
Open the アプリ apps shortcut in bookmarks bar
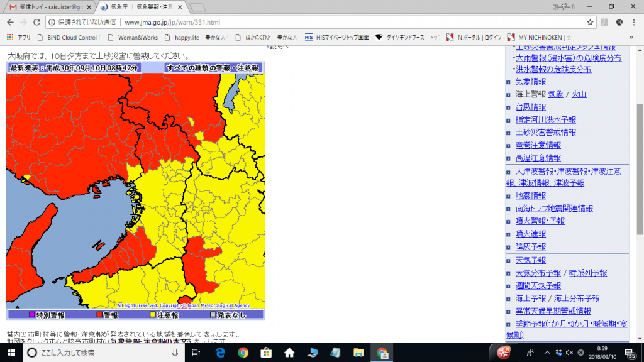point(19,37)
